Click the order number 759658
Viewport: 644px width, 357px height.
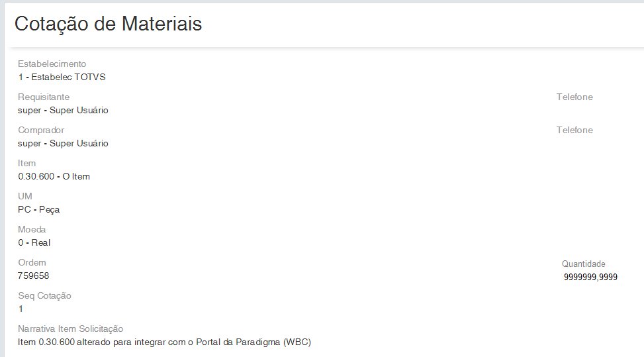(34, 276)
